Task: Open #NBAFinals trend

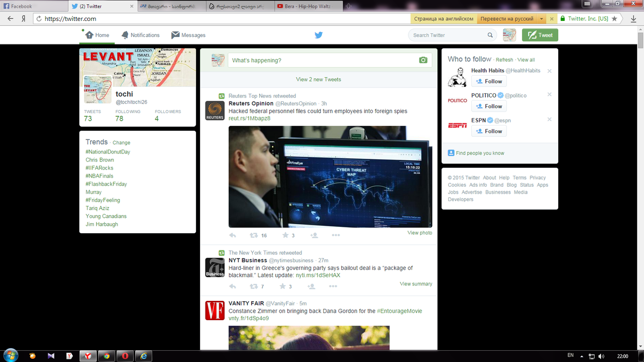Action: (x=99, y=176)
